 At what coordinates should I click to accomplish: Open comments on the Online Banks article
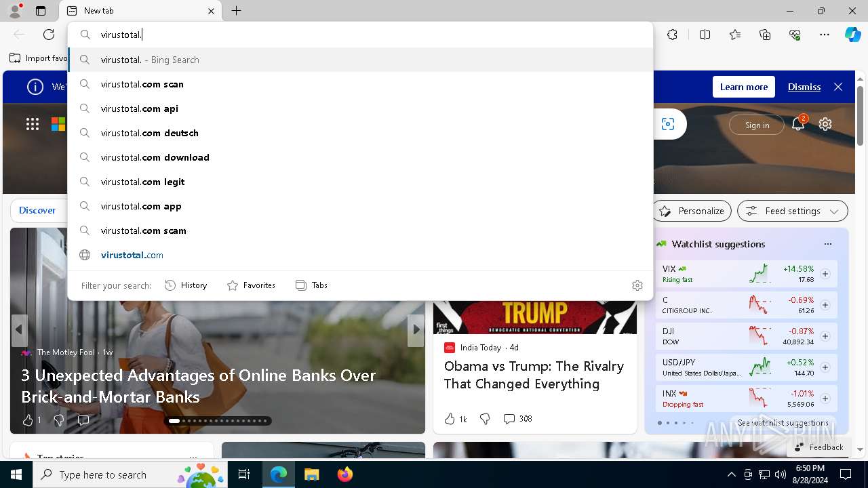(x=83, y=420)
